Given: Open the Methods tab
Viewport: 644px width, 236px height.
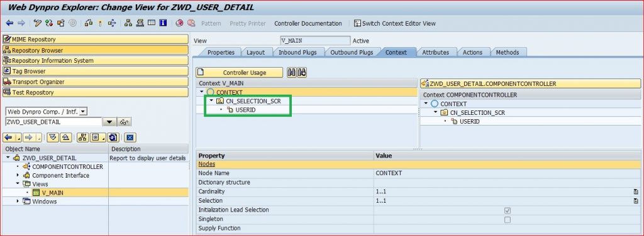Looking at the screenshot, I should 508,53.
